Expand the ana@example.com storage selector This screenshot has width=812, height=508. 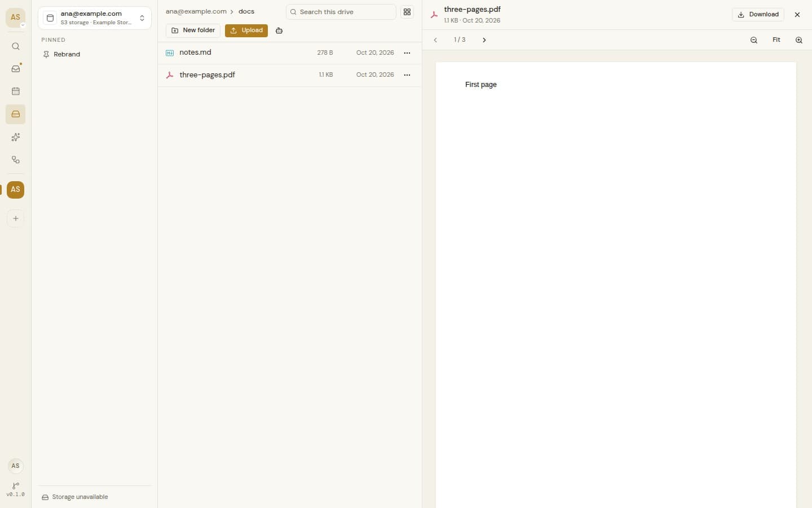(95, 18)
